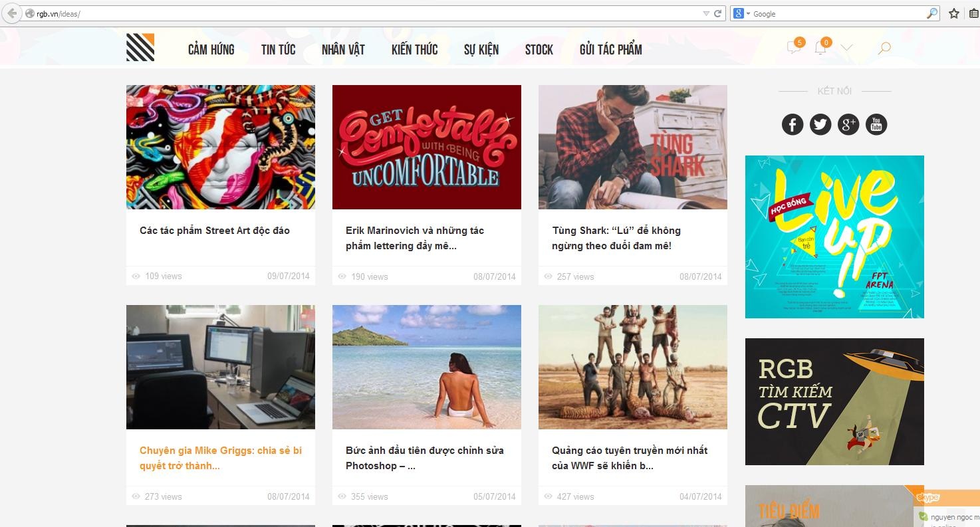
Task: Select the KIẾN THỨC menu item
Action: (x=414, y=49)
